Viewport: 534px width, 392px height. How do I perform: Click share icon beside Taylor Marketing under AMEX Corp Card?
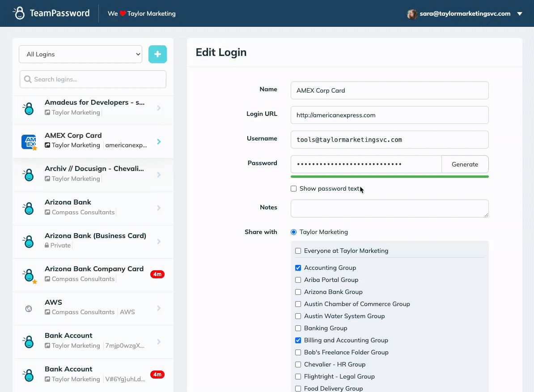click(x=47, y=145)
